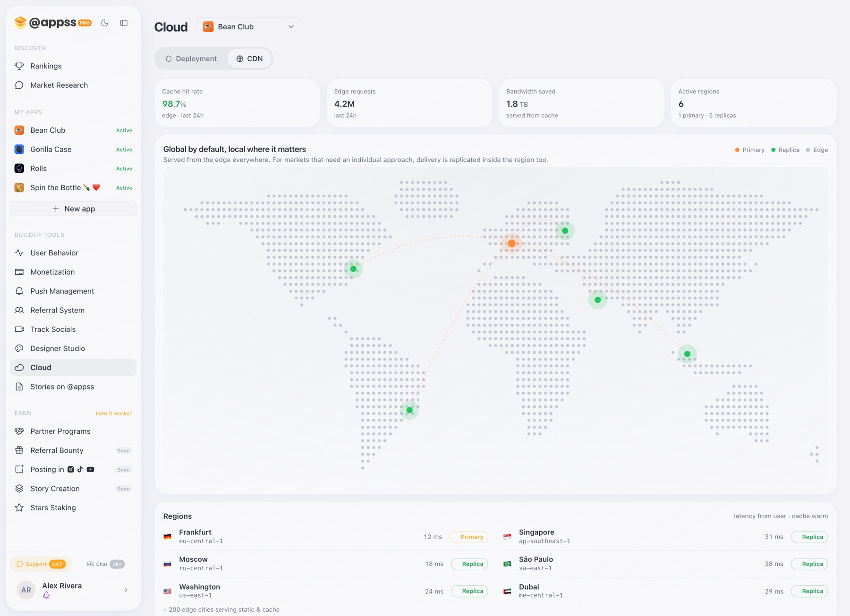
Task: Click the orange Frankfurt primary map marker
Action: 511,244
